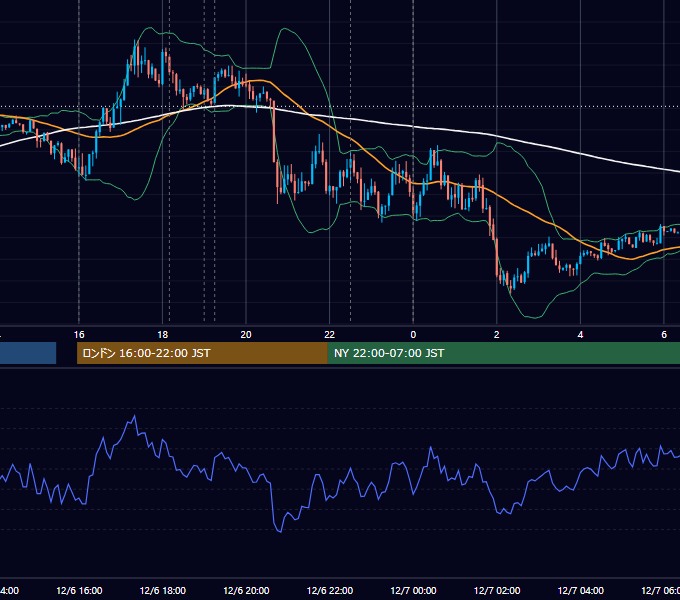
Task: Click the 0 hour label on price chart
Action: (x=413, y=334)
